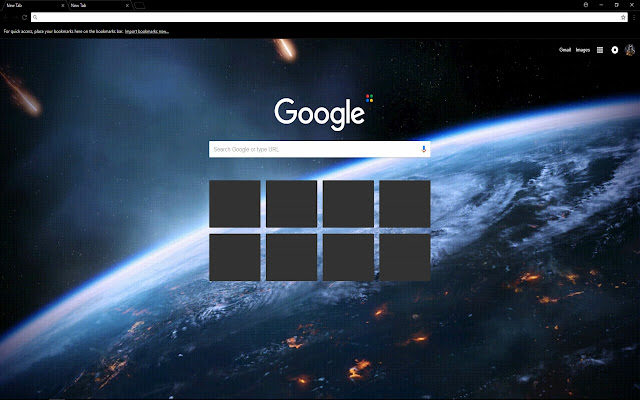Open the Gmail link
Viewport: 640px width, 400px height.
[x=565, y=50]
